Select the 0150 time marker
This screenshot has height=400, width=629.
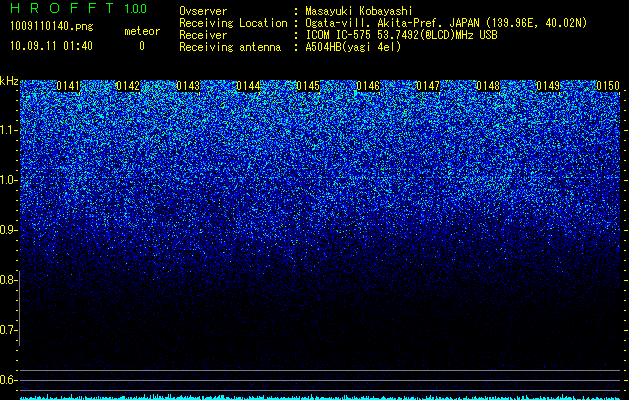click(x=608, y=86)
